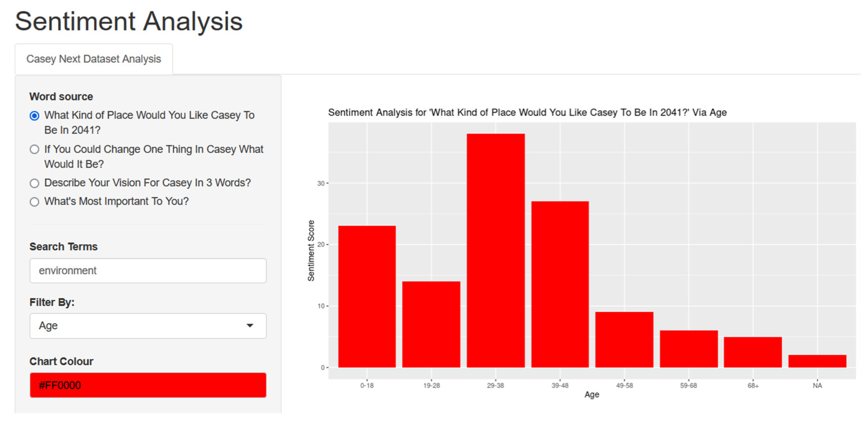The width and height of the screenshot is (868, 421).
Task: Click the 39-48 age bar
Action: [560, 284]
